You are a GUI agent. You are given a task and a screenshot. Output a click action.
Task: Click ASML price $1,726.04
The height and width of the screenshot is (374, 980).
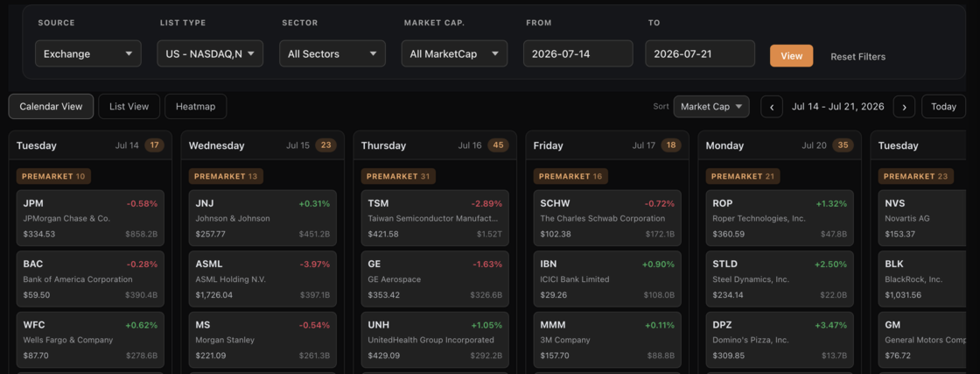click(x=213, y=295)
